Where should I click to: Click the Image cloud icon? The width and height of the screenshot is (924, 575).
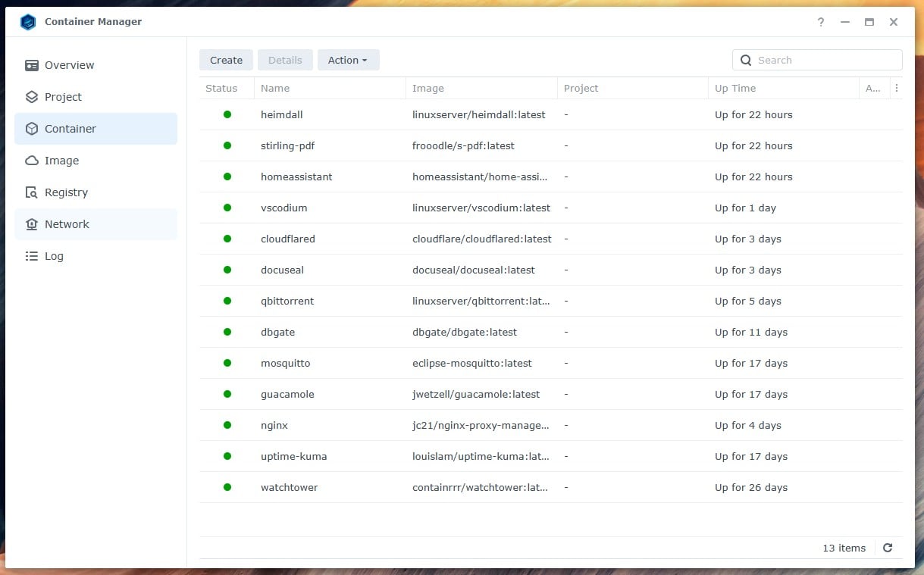(31, 161)
